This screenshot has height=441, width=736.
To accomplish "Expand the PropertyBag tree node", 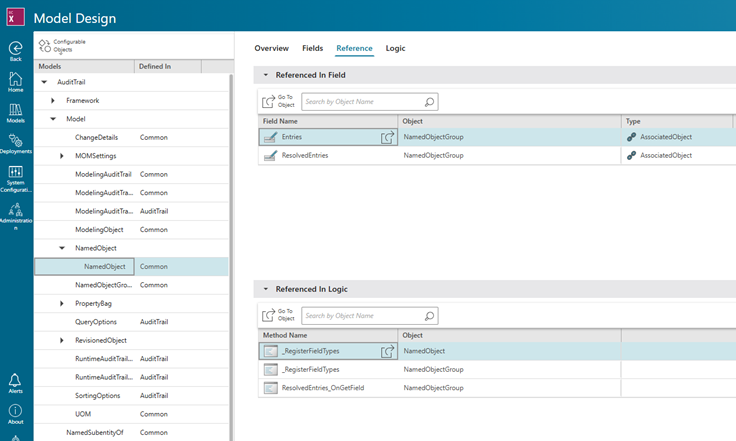I will click(62, 303).
